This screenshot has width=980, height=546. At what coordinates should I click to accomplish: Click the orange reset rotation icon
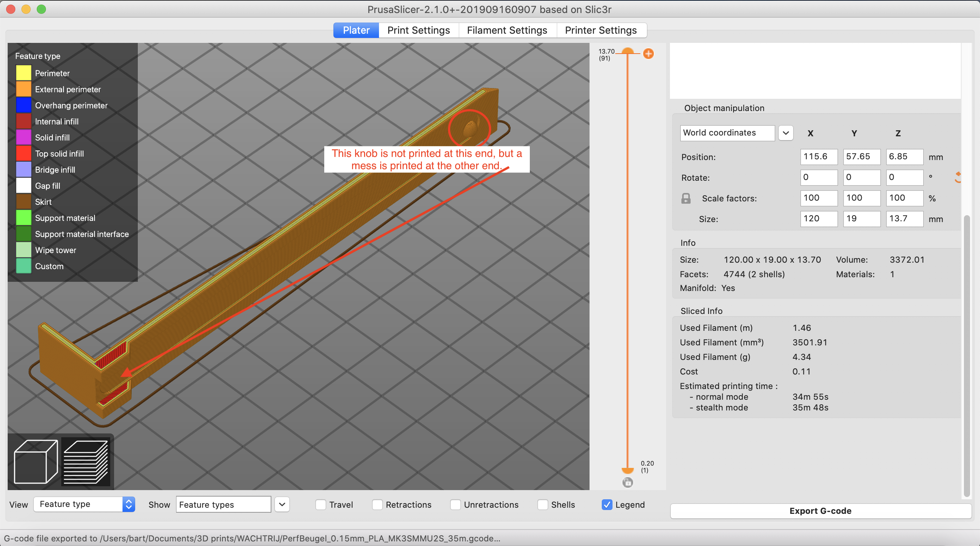click(x=958, y=177)
